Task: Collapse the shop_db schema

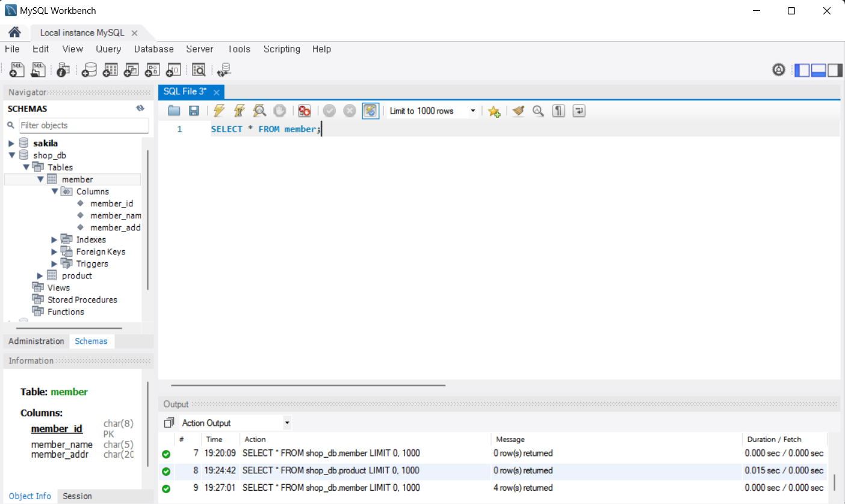Action: tap(11, 155)
